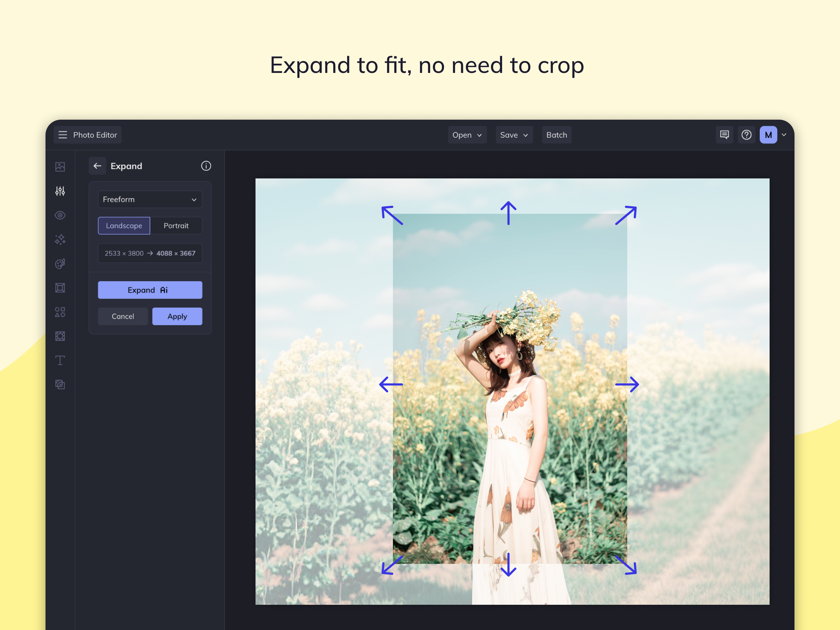
Task: Open the Frames sidebar icon
Action: pyautogui.click(x=60, y=288)
